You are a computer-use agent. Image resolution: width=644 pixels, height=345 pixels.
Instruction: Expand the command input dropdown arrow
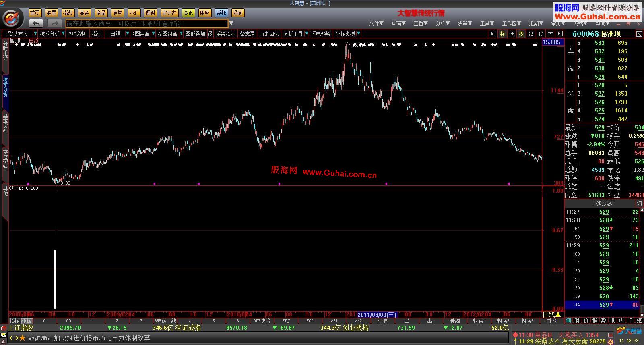(231, 23)
